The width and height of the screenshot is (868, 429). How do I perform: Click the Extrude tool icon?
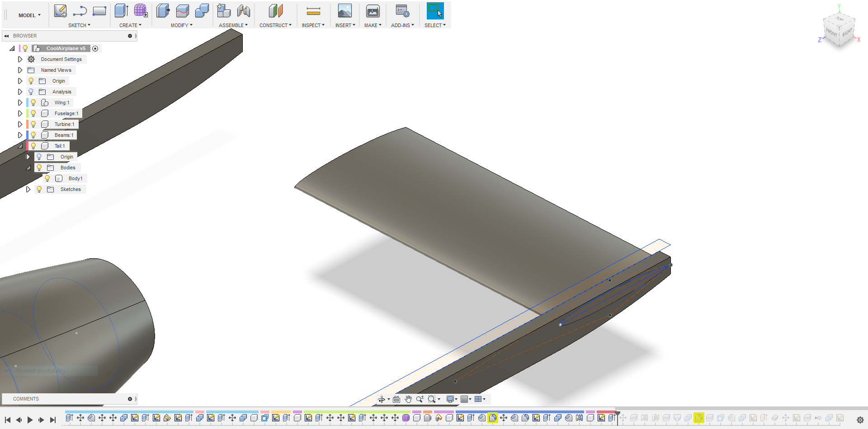click(x=122, y=11)
